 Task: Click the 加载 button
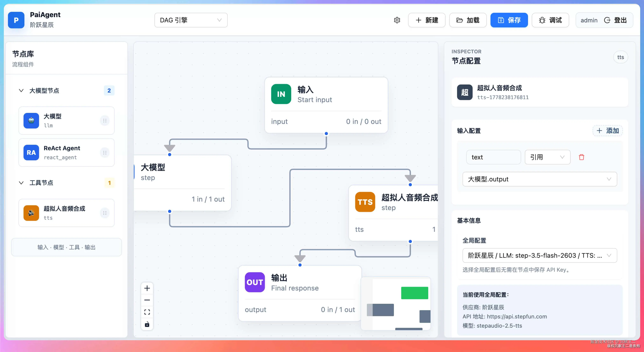(x=468, y=20)
